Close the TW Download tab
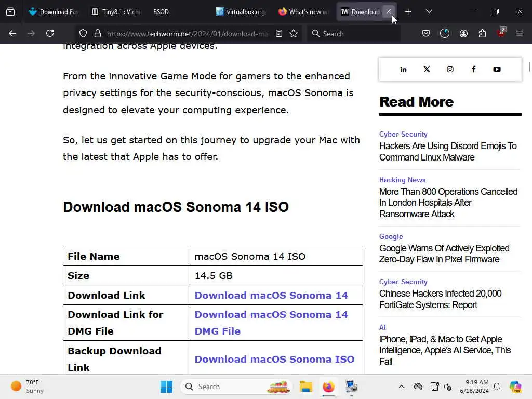Viewport: 532px width, 399px height. pyautogui.click(x=389, y=12)
